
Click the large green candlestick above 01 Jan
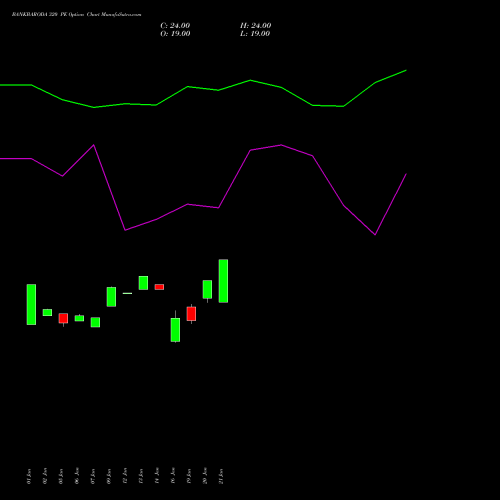click(x=31, y=304)
